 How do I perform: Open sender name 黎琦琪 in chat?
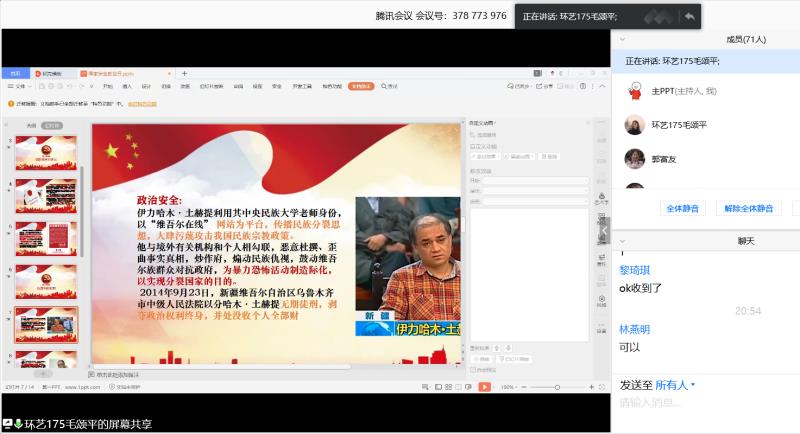coord(634,270)
